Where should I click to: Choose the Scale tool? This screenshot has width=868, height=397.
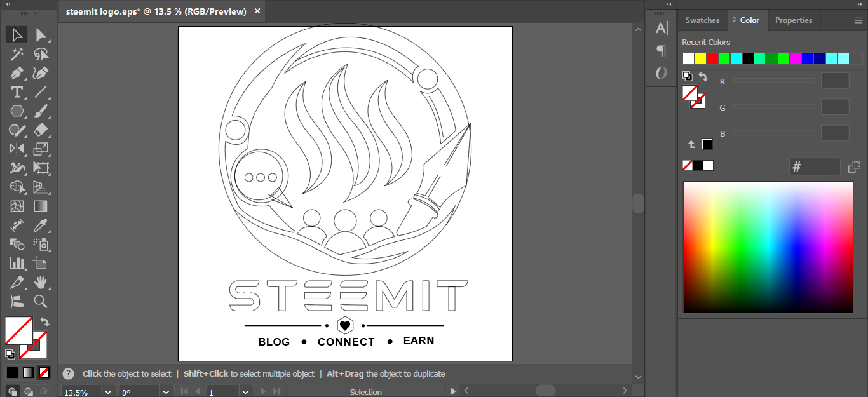pyautogui.click(x=41, y=149)
